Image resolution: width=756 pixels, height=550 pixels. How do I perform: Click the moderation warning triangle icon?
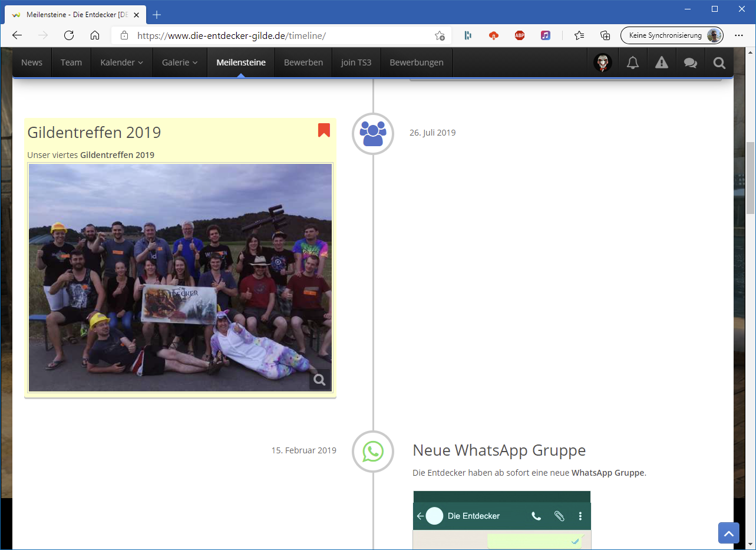coord(662,62)
